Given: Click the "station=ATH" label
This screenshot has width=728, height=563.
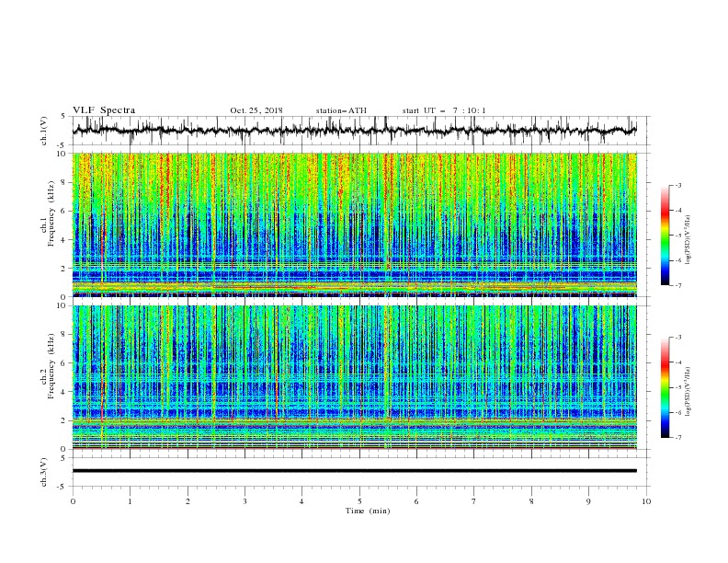Looking at the screenshot, I should [x=341, y=110].
